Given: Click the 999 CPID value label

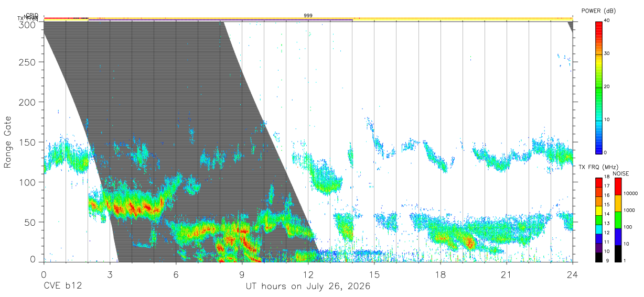Looking at the screenshot, I should pyautogui.click(x=308, y=16).
